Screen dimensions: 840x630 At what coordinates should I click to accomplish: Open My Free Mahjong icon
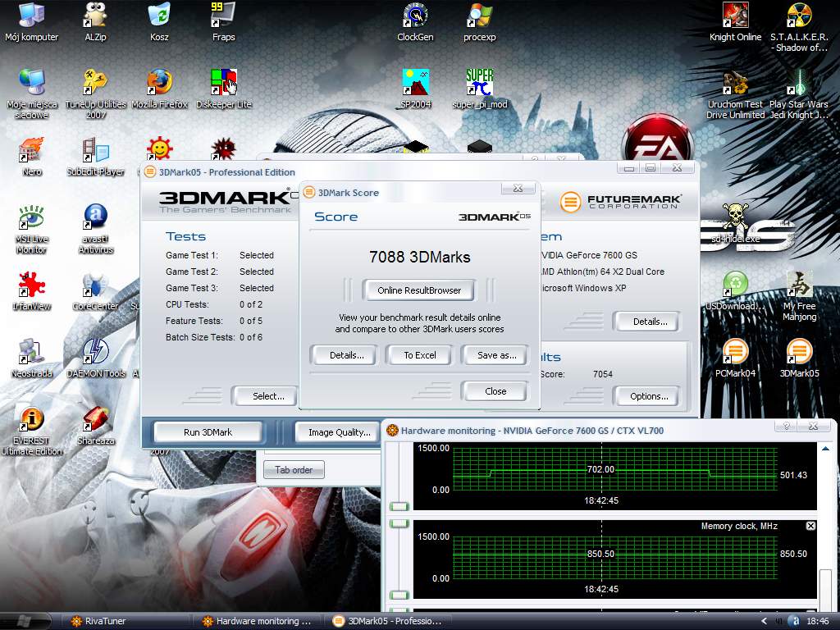tap(799, 296)
